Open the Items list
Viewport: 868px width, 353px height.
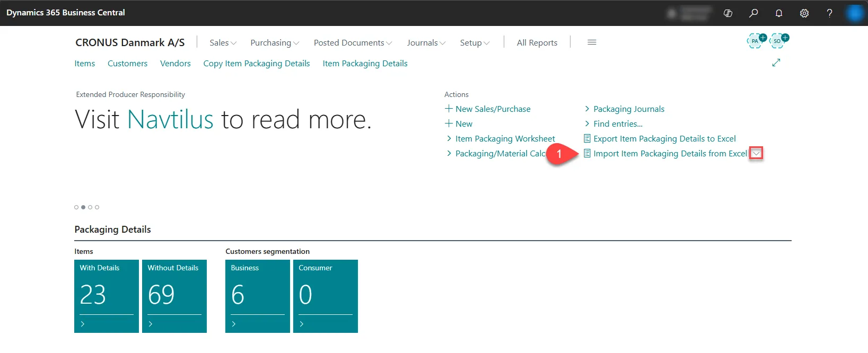(85, 63)
